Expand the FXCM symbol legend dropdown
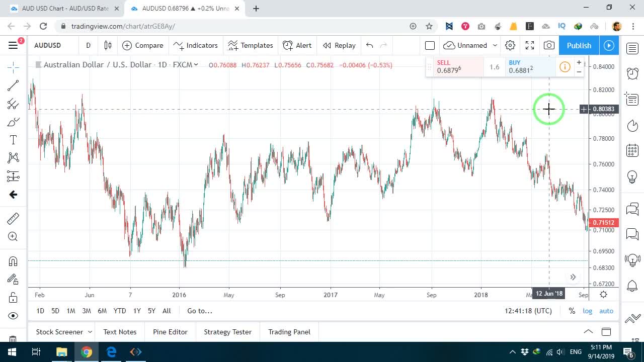The height and width of the screenshot is (362, 644). (196, 64)
